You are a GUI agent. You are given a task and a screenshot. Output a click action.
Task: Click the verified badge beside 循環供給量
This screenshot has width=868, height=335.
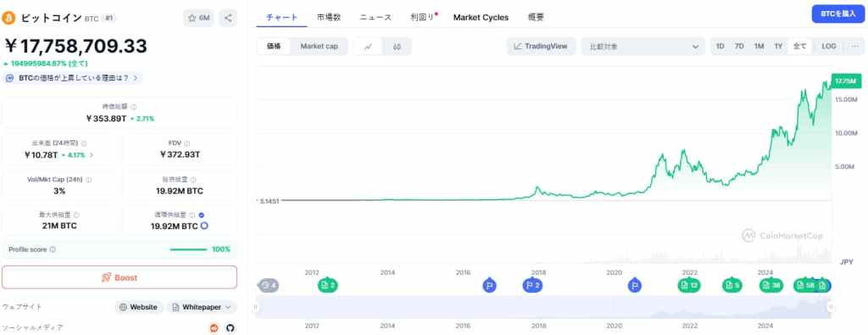[202, 215]
